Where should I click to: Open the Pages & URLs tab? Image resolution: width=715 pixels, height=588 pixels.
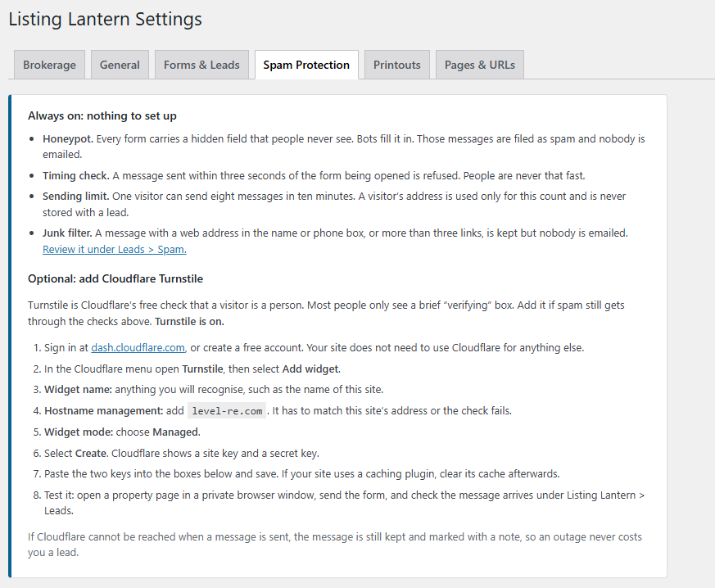click(x=480, y=65)
